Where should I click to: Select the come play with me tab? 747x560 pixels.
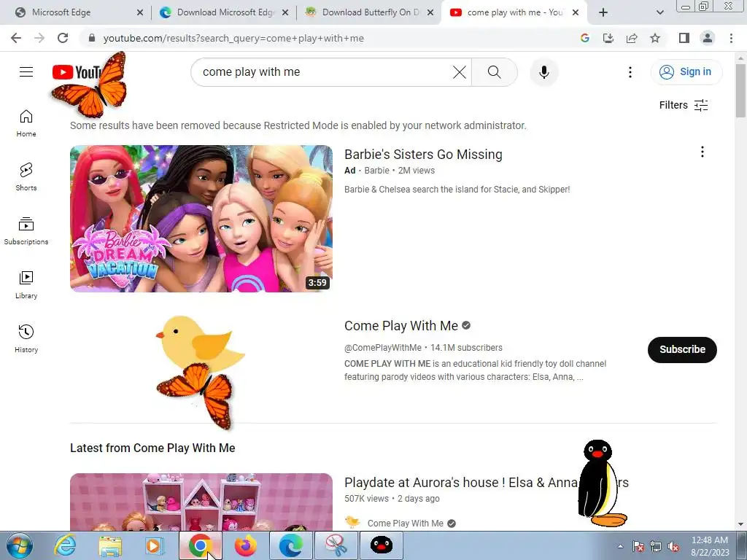click(x=514, y=12)
